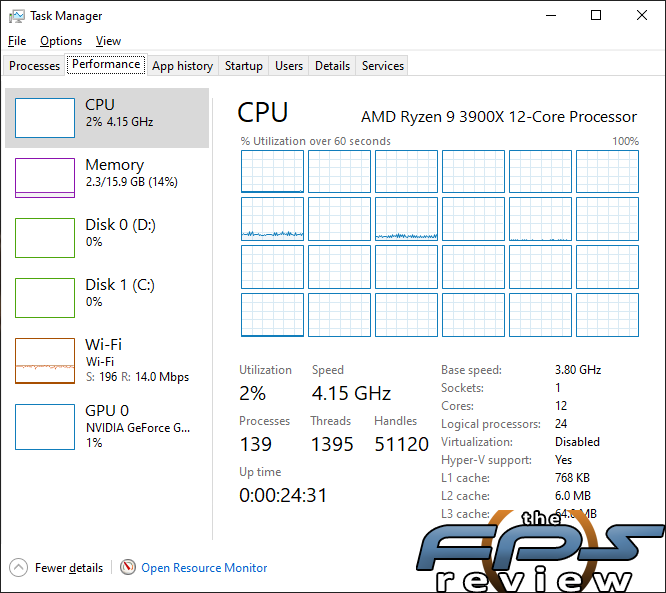The image size is (666, 593).
Task: Open the Disk 1 (C:) performance view
Action: click(107, 297)
